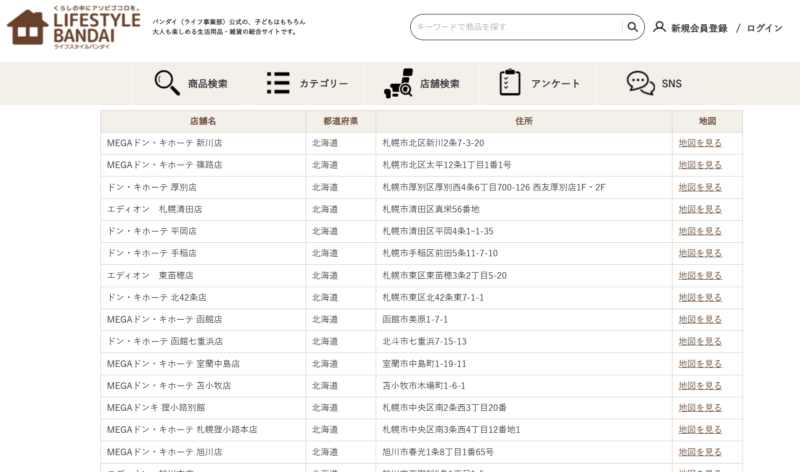View map for エディオン 札幌清田店
This screenshot has width=800, height=472.
(699, 209)
